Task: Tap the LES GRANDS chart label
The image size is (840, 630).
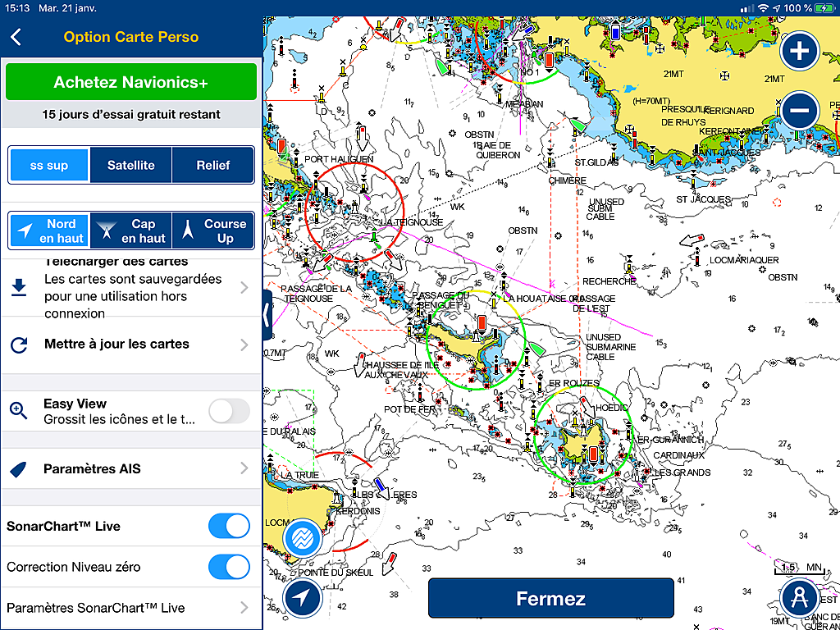Action: (682, 472)
